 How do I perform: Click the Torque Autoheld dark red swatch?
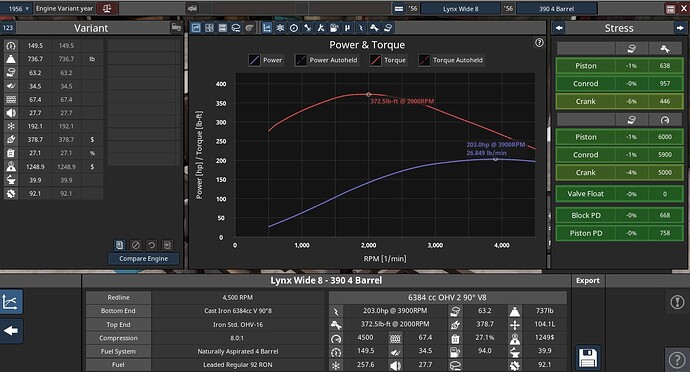(424, 60)
